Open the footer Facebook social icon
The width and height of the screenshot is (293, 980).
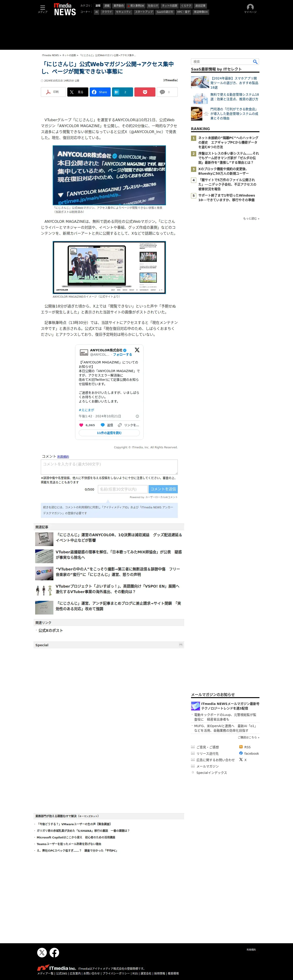point(54,953)
